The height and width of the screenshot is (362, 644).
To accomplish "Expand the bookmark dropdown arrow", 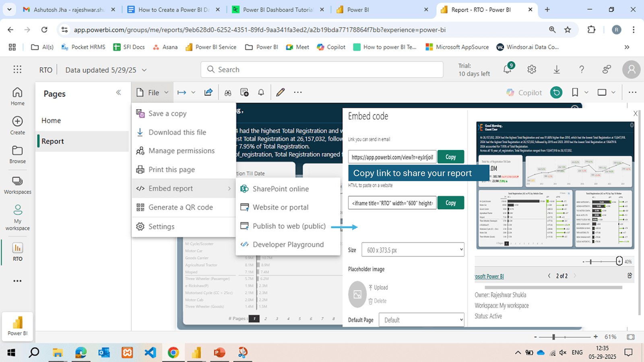I will click(586, 93).
